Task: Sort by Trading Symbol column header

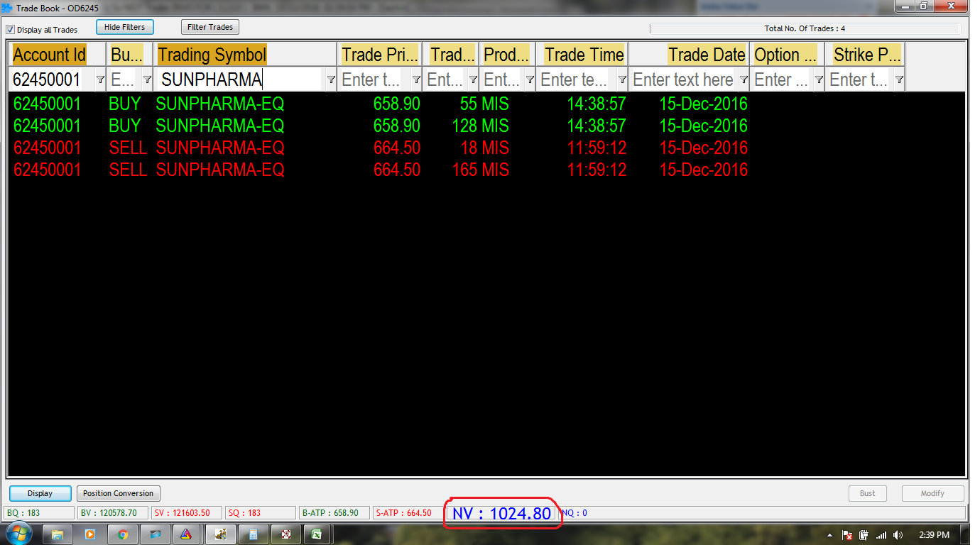Action: [212, 55]
